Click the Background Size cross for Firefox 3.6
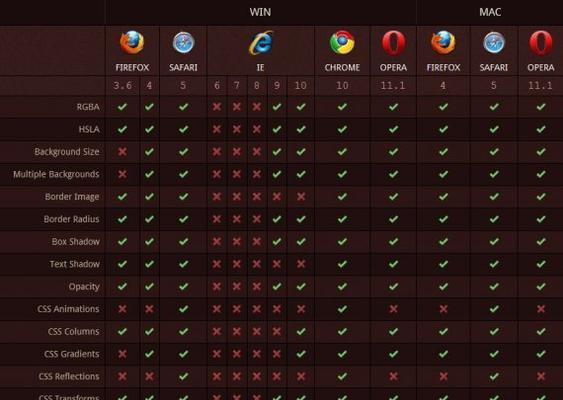563x400 pixels. click(122, 152)
